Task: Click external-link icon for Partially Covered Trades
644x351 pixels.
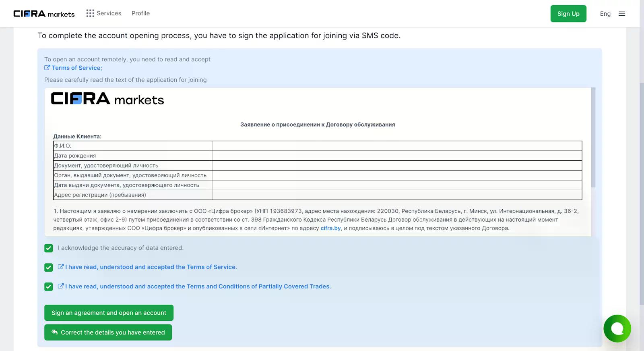Action: point(61,286)
